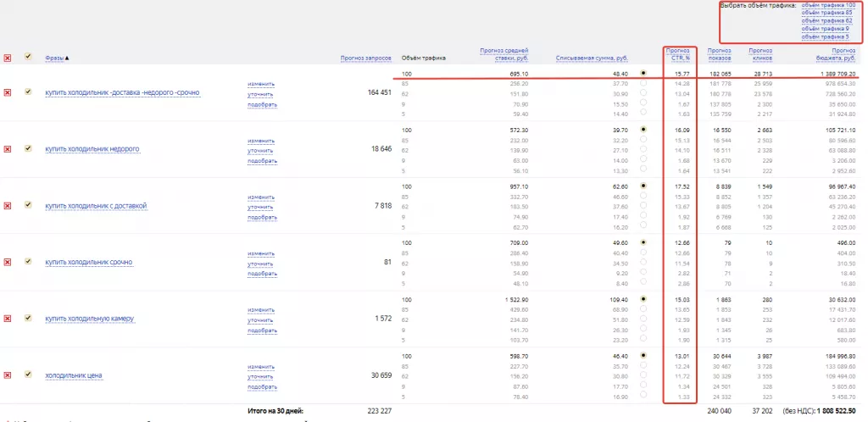Toggle the select-all checkbox in header

(28, 57)
